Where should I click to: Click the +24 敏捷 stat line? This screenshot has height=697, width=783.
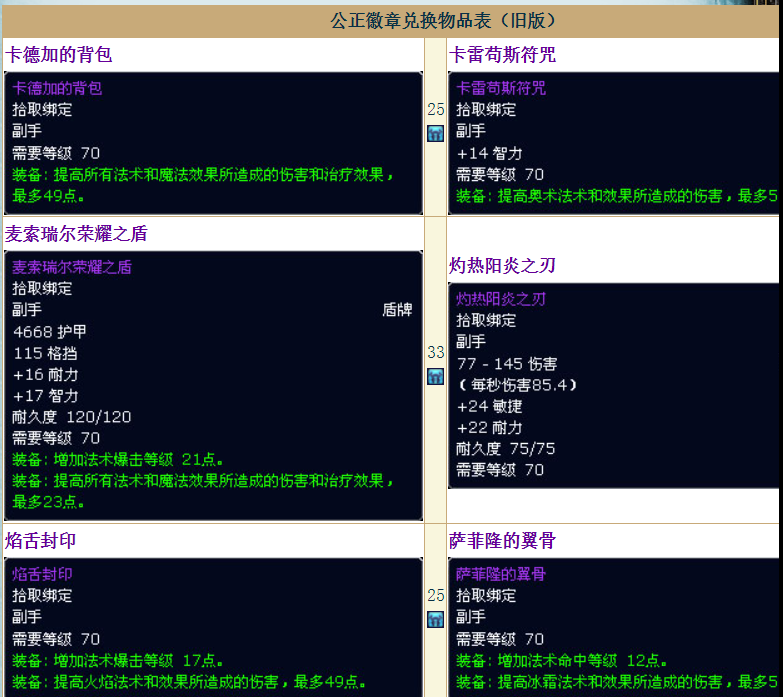pos(489,406)
